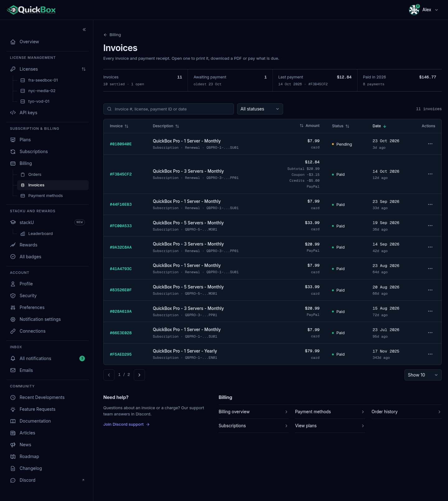Click the API keys code icon
The height and width of the screenshot is (501, 448).
pos(13,113)
